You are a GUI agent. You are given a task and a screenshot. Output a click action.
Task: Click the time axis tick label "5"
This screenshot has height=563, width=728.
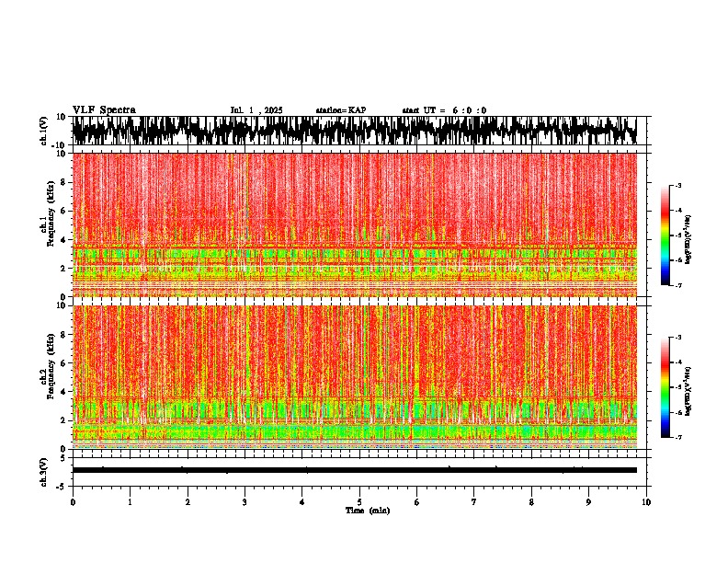359,502
